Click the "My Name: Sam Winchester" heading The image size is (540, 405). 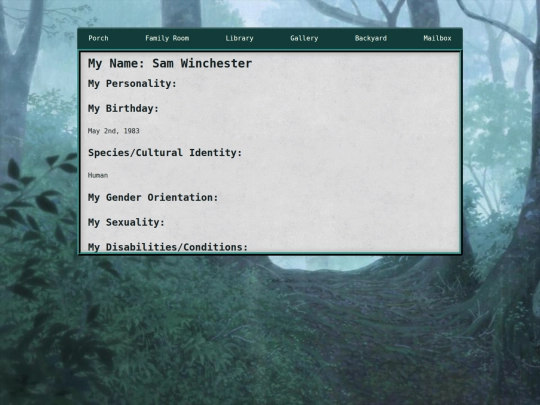(x=170, y=63)
